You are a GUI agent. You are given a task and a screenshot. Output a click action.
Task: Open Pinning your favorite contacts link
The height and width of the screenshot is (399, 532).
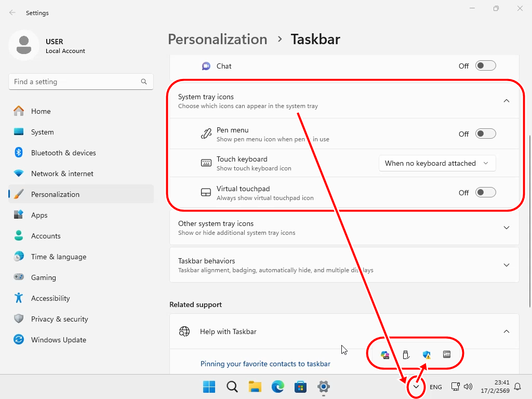tap(265, 364)
